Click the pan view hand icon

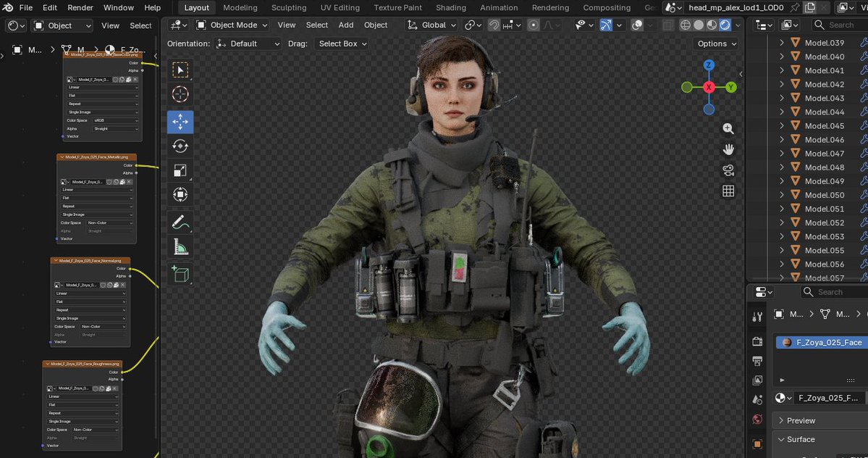pyautogui.click(x=728, y=149)
